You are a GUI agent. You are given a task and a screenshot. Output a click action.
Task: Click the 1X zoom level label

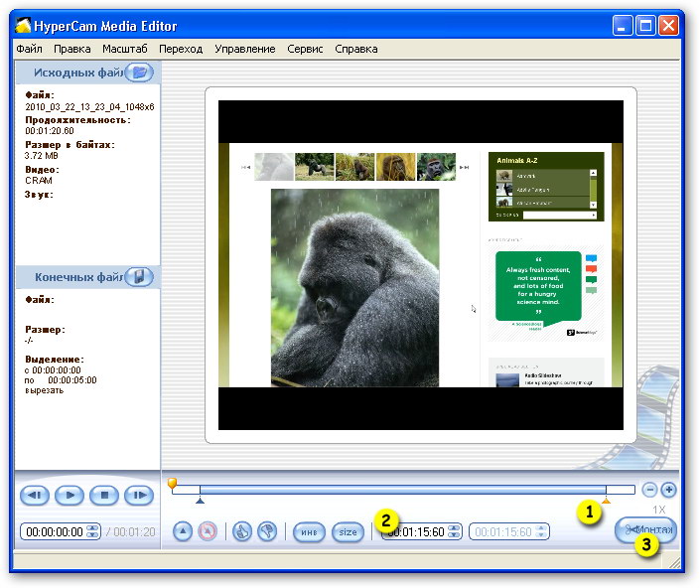tap(659, 510)
